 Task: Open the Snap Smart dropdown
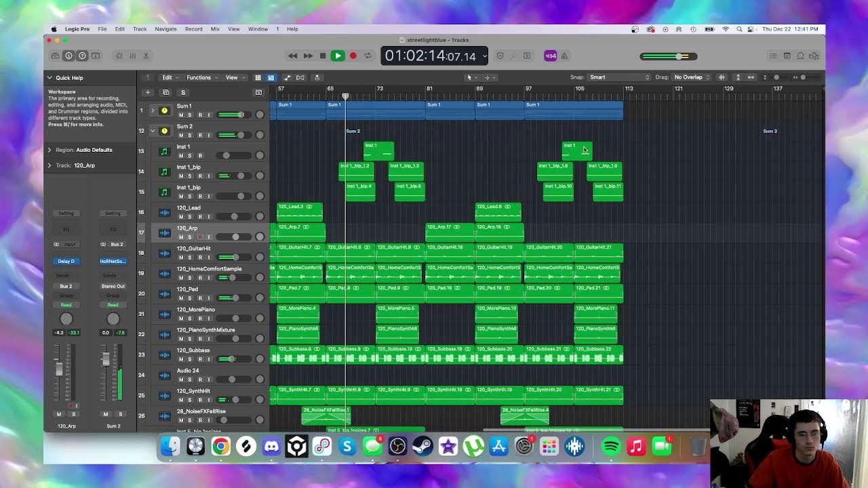pos(619,77)
